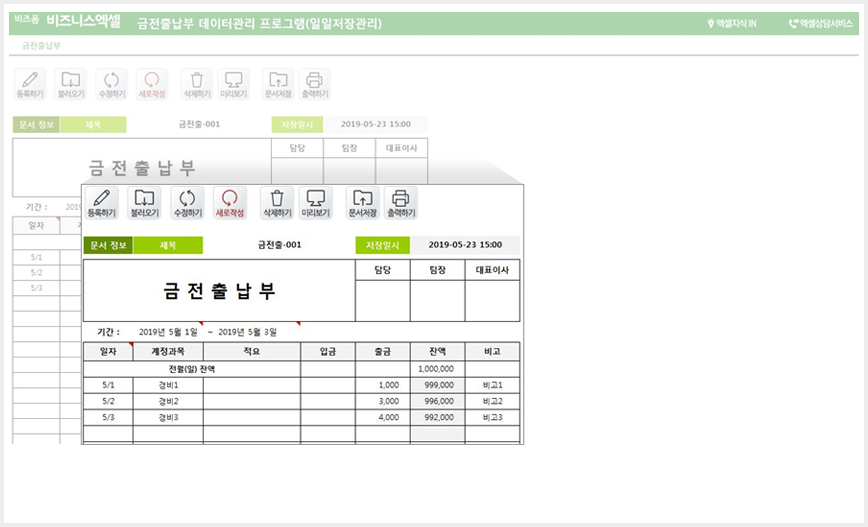Click 대표이사 approval header in enlarged panel
Screen dimensions: 868x527
click(x=492, y=270)
